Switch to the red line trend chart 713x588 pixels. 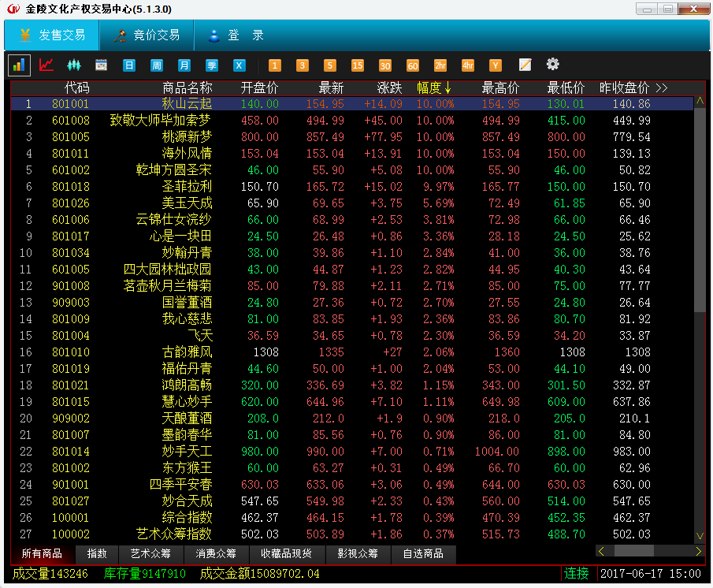46,65
